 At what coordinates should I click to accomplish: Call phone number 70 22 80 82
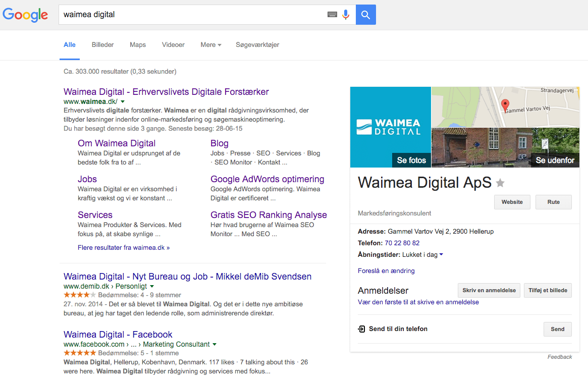pyautogui.click(x=402, y=243)
